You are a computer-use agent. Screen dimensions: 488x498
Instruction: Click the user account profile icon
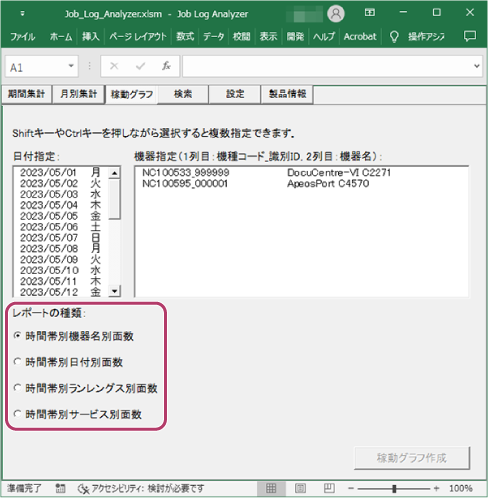(336, 14)
